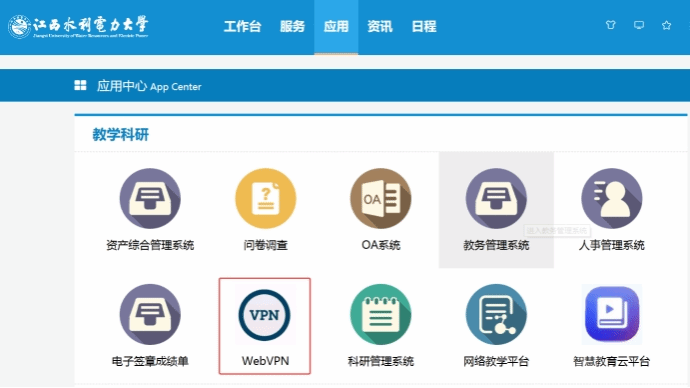Open the 资产综合管理系统 app icon
Screen dimensions: 690x388
150,198
